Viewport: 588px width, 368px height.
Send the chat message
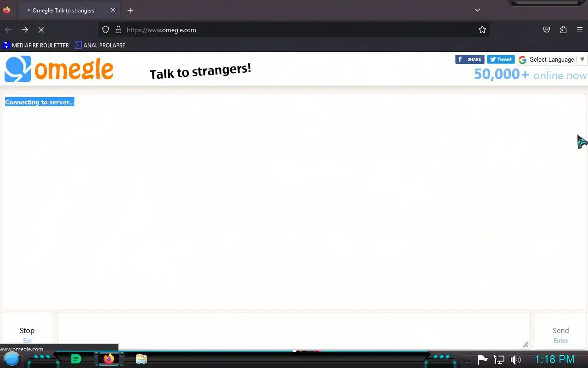click(x=560, y=331)
